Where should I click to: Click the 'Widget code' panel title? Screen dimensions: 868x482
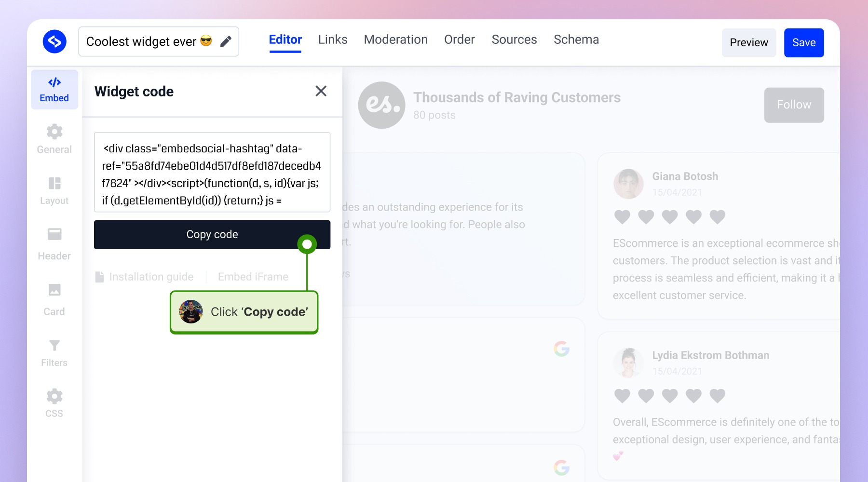coord(134,92)
